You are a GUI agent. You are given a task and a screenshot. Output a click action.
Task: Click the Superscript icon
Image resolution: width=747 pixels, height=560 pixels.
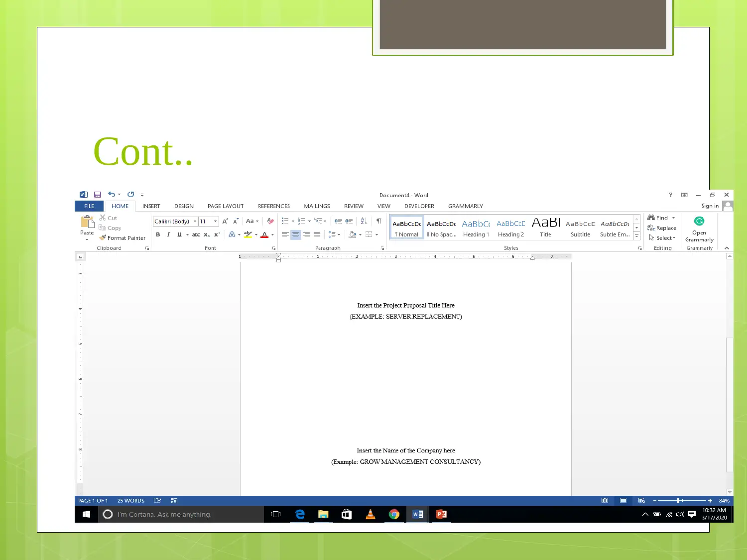[x=217, y=234]
